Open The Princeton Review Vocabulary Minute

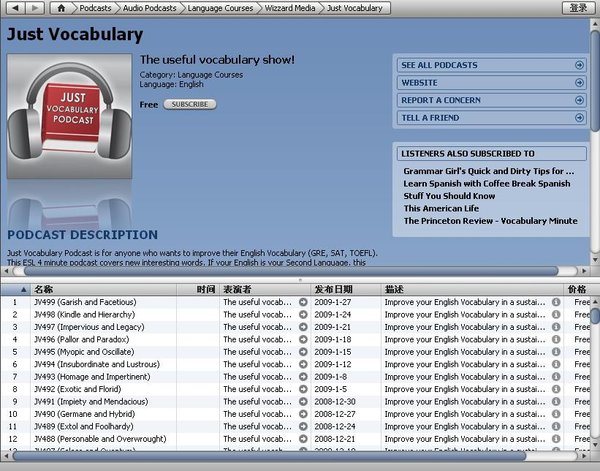coord(491,221)
